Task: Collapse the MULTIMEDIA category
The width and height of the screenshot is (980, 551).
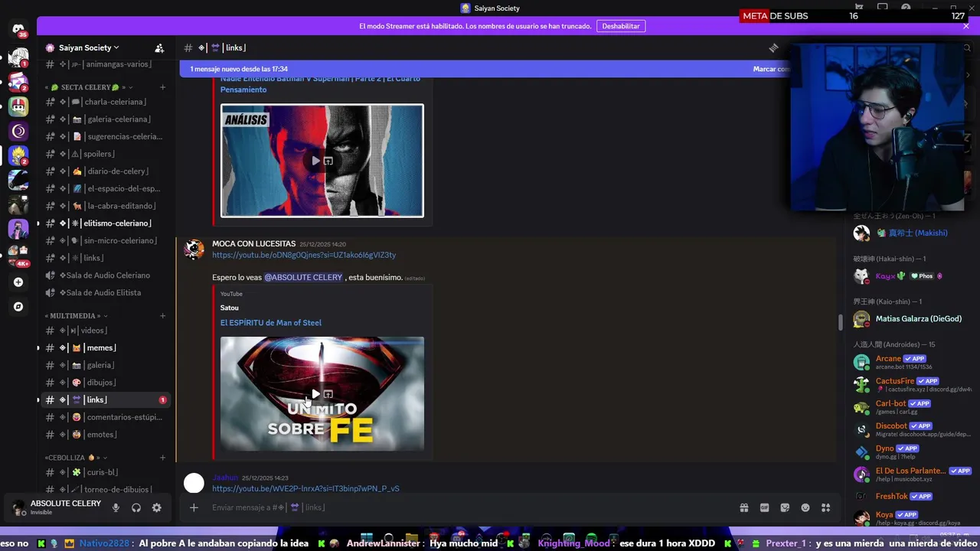Action: [x=75, y=315]
